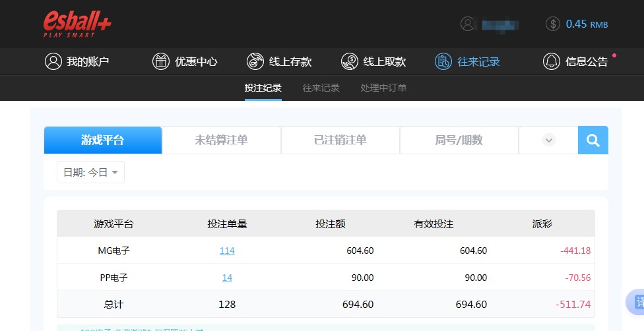Open the 114 bet count link
The height and width of the screenshot is (331, 644).
pos(227,251)
